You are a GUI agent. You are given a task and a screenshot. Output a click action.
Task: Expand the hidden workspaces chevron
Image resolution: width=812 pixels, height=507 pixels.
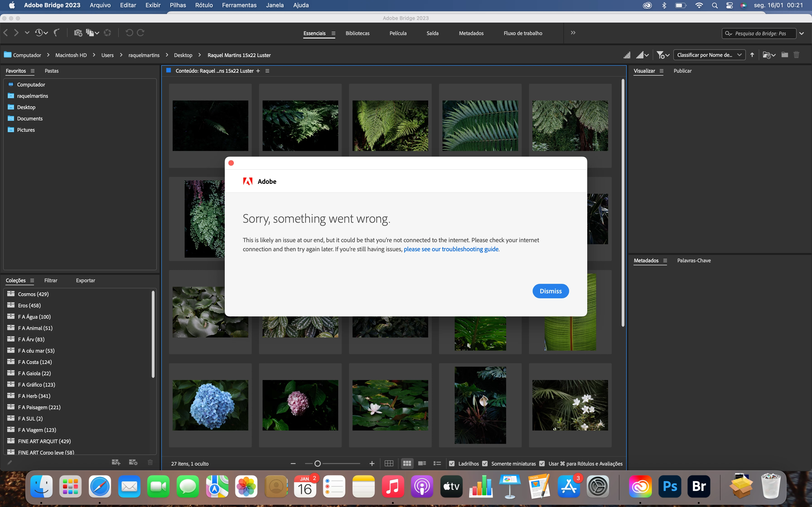point(573,33)
